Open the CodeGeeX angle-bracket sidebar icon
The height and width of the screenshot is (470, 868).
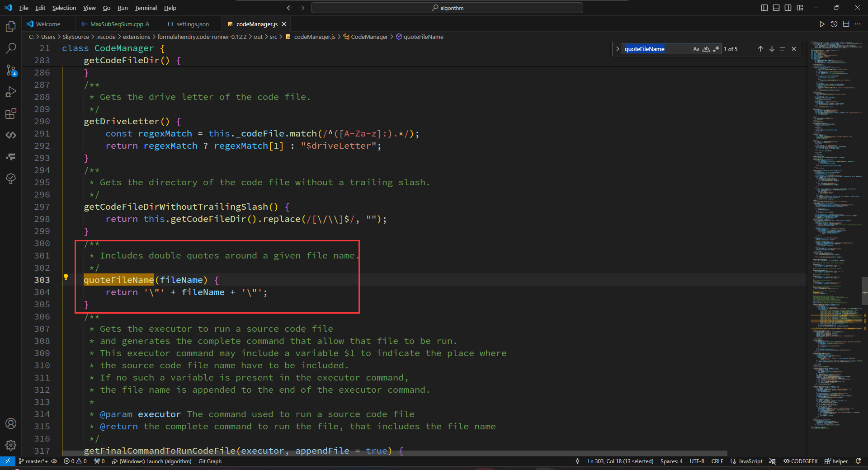tap(11, 135)
